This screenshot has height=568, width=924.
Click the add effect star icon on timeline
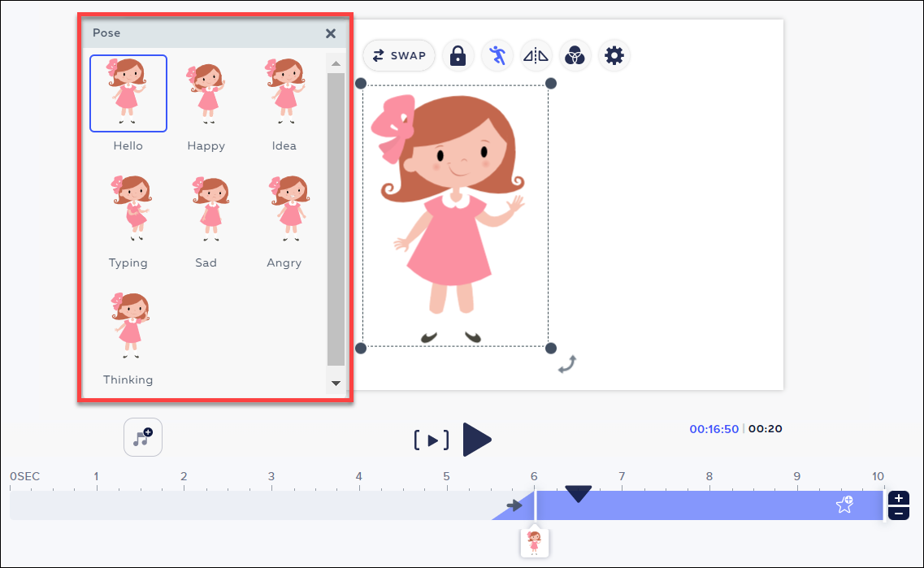(844, 505)
